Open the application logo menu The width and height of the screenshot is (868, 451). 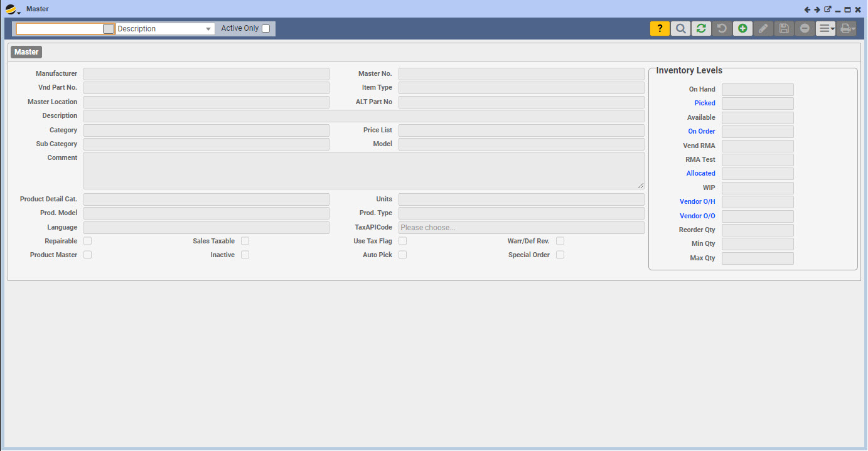(x=12, y=9)
